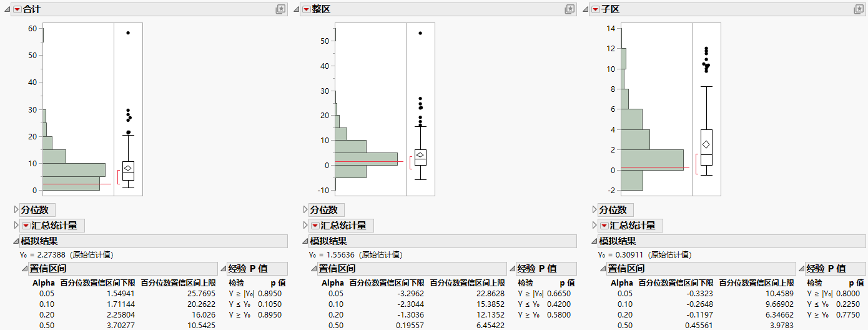Click the outlier point near 58 in 合计 box plot
Image resolution: width=868 pixels, height=330 pixels.
click(128, 32)
